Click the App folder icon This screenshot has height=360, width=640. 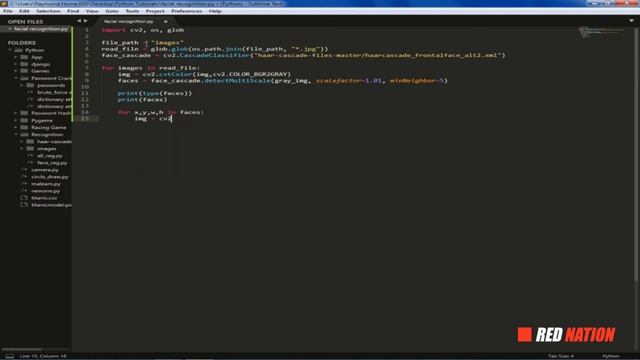point(24,57)
